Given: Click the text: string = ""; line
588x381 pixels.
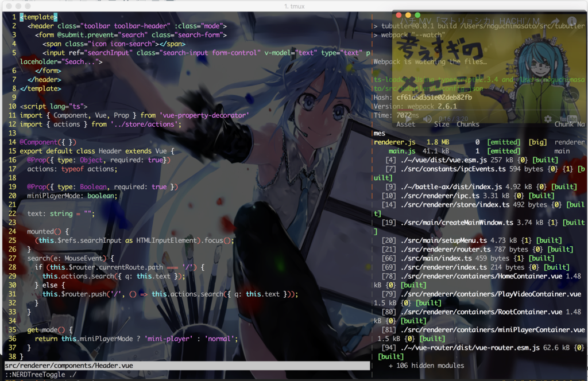Looking at the screenshot, I should [61, 214].
